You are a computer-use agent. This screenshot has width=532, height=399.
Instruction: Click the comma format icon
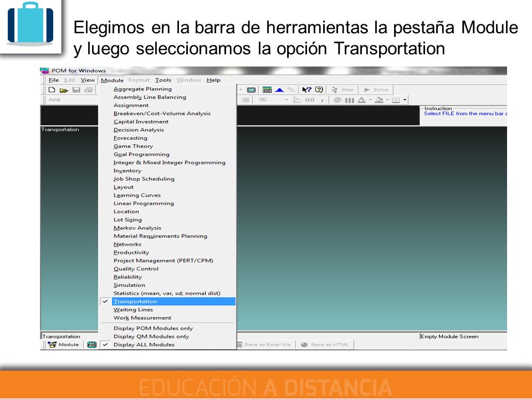click(x=321, y=100)
